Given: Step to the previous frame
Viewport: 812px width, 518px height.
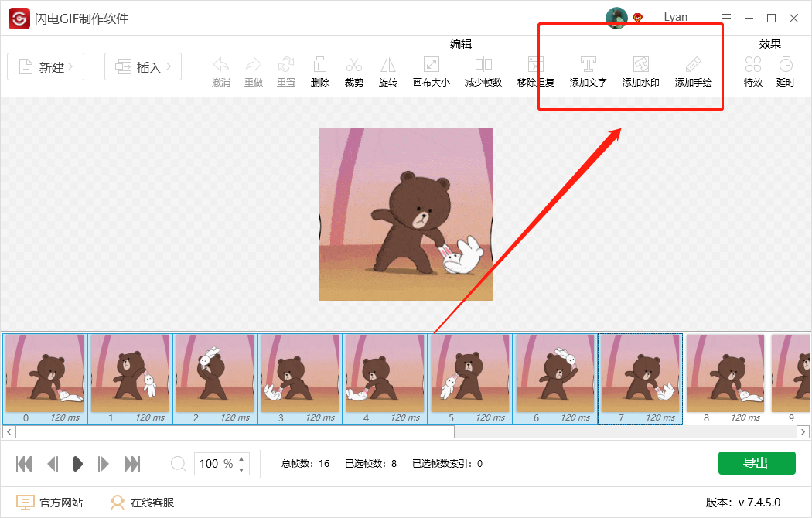Looking at the screenshot, I should (x=53, y=464).
